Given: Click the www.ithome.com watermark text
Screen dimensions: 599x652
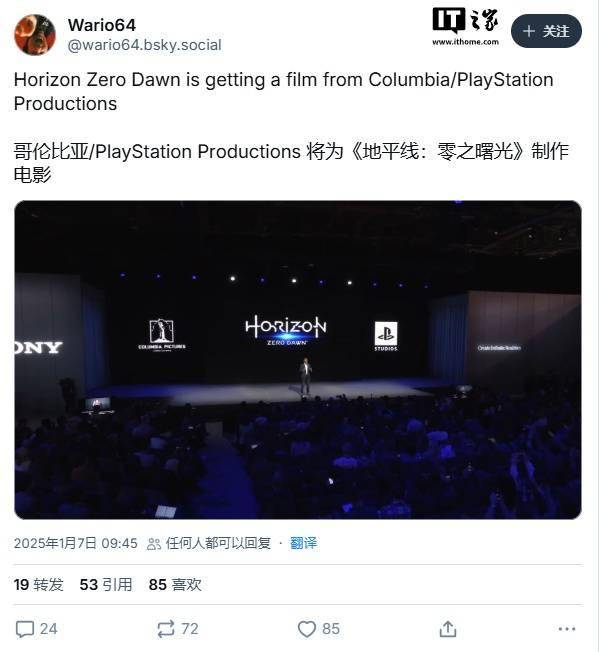Looking at the screenshot, I should 465,42.
